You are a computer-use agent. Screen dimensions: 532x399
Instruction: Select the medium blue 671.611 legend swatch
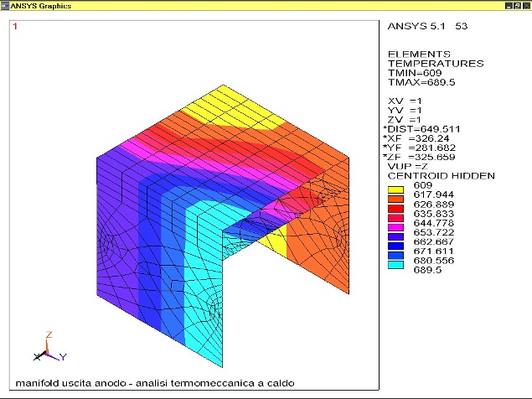[395, 256]
